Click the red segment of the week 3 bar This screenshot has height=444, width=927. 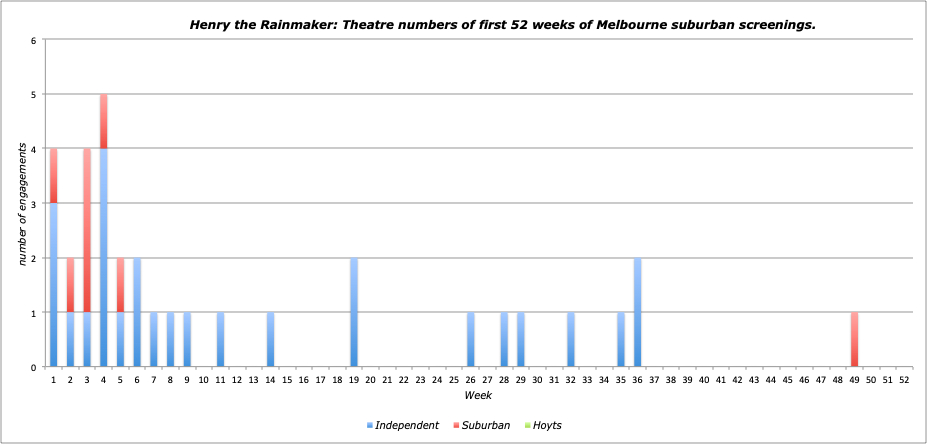87,230
